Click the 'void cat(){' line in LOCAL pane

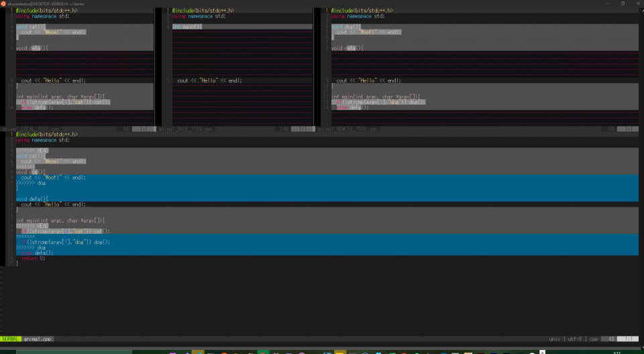pyautogui.click(x=31, y=27)
